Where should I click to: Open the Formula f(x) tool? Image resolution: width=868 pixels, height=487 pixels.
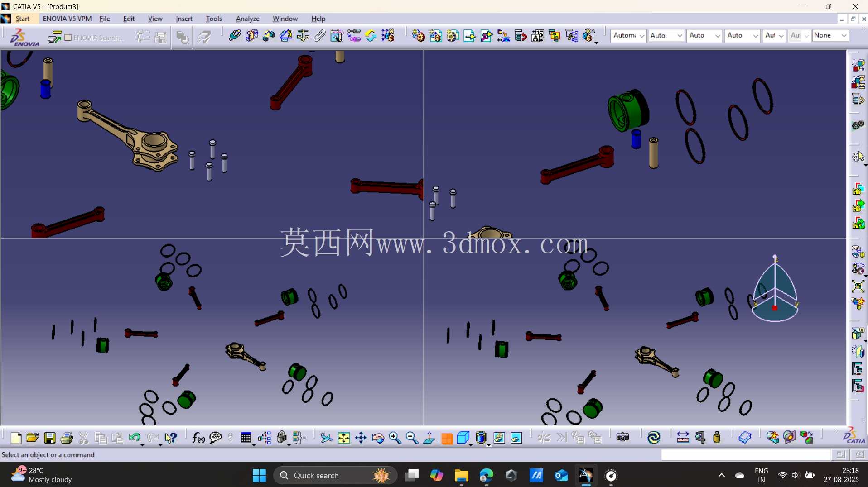[x=198, y=438]
